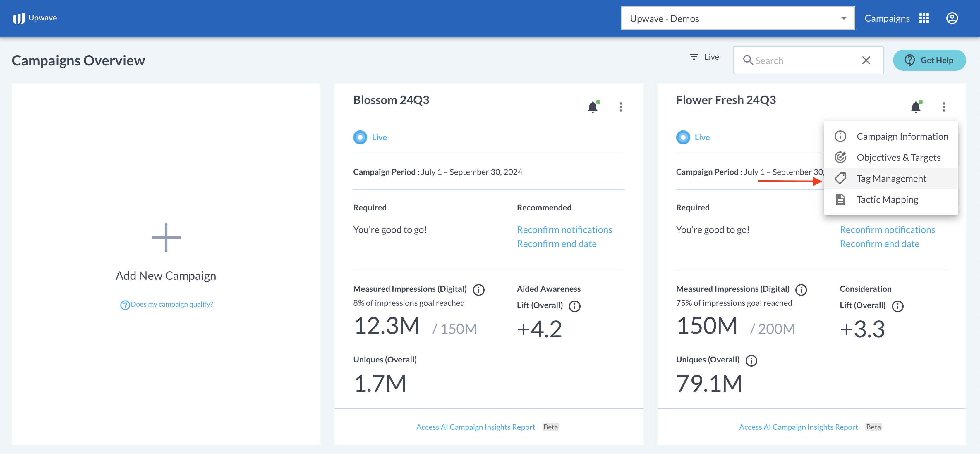Click the Beta badge on Blossom card

pos(550,427)
